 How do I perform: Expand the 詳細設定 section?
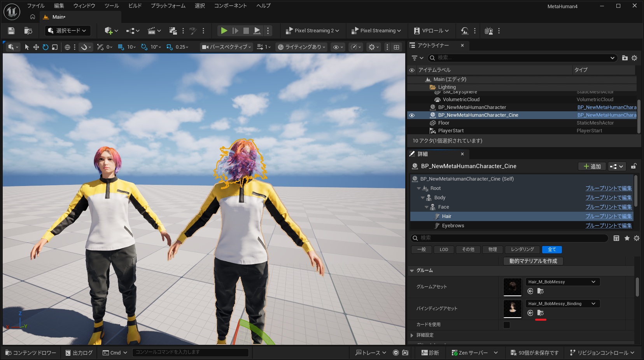pyautogui.click(x=412, y=335)
